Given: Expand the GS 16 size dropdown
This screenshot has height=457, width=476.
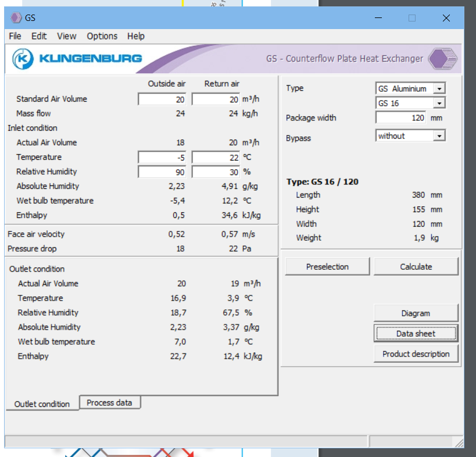Looking at the screenshot, I should [439, 103].
